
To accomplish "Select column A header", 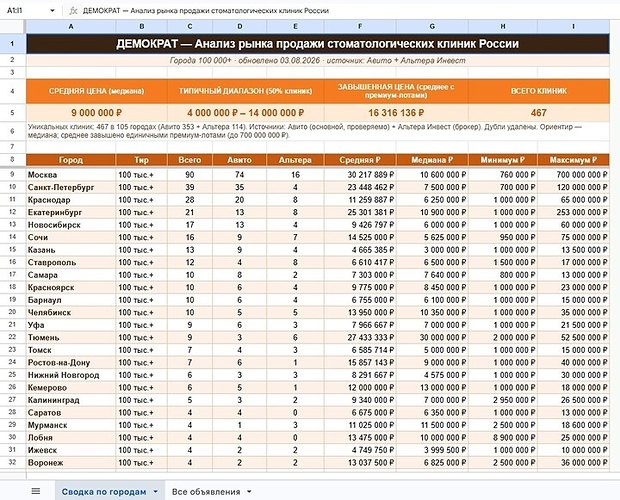I will point(71,26).
